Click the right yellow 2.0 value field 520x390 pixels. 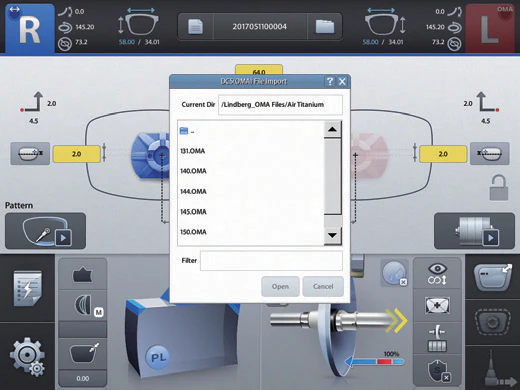pos(443,154)
